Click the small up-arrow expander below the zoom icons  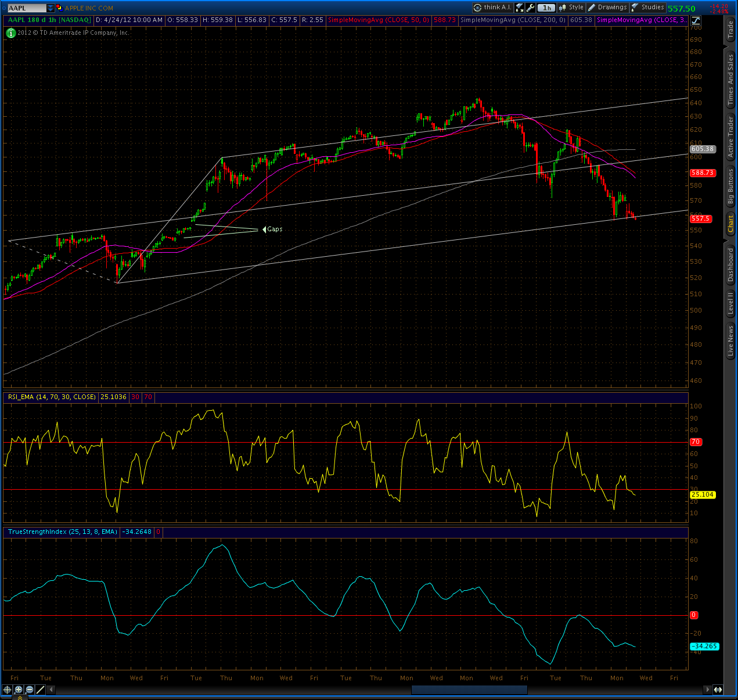click(x=19, y=697)
